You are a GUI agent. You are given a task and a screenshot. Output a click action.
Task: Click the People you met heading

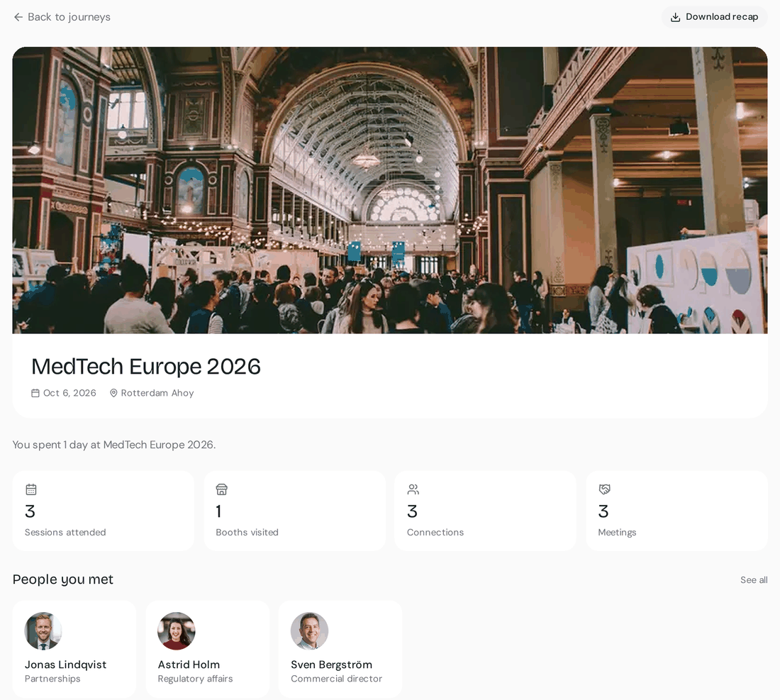(62, 579)
